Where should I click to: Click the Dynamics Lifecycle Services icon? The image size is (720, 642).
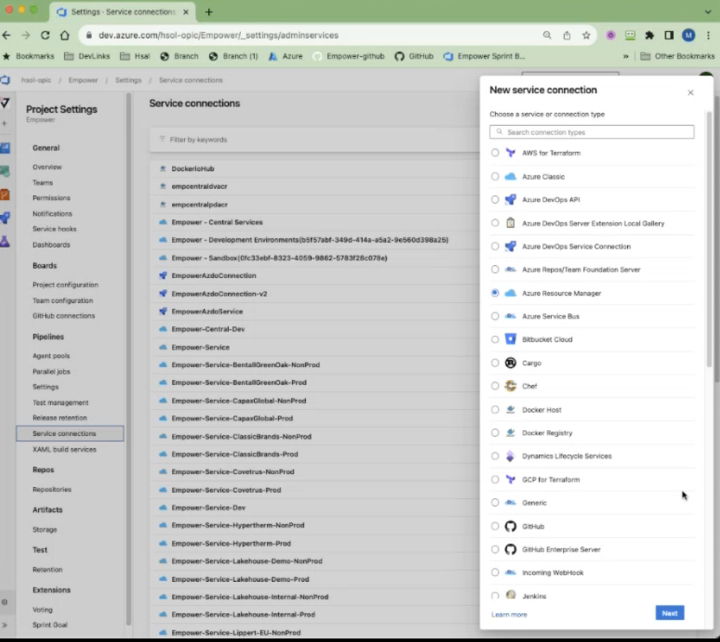510,456
